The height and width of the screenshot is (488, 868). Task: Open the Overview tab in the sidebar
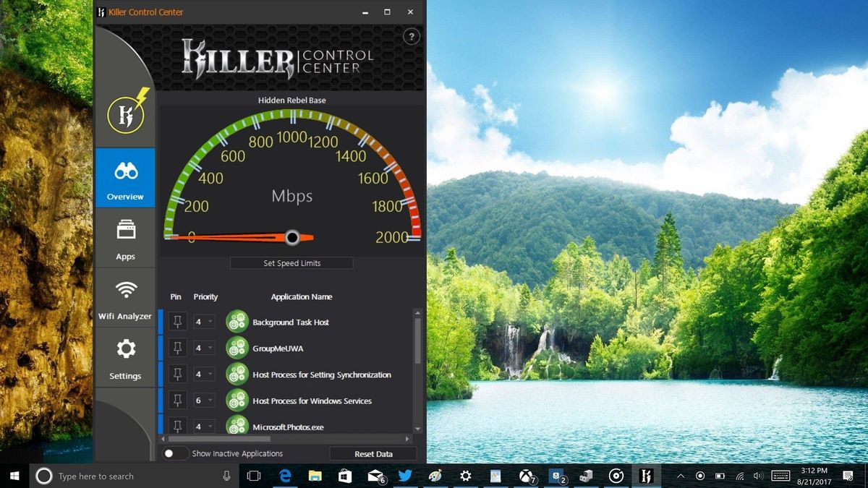click(x=125, y=178)
